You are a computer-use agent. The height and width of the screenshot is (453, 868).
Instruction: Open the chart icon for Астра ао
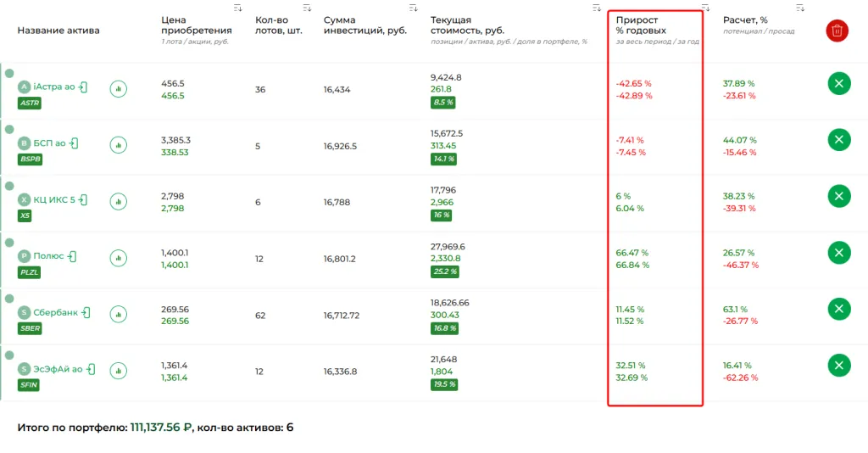click(118, 87)
